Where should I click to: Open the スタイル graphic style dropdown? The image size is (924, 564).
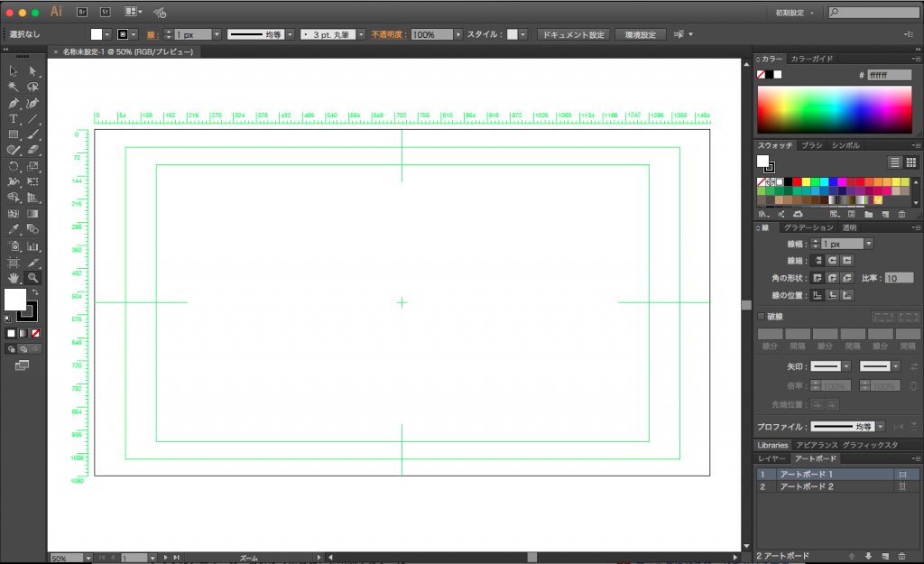coord(522,35)
